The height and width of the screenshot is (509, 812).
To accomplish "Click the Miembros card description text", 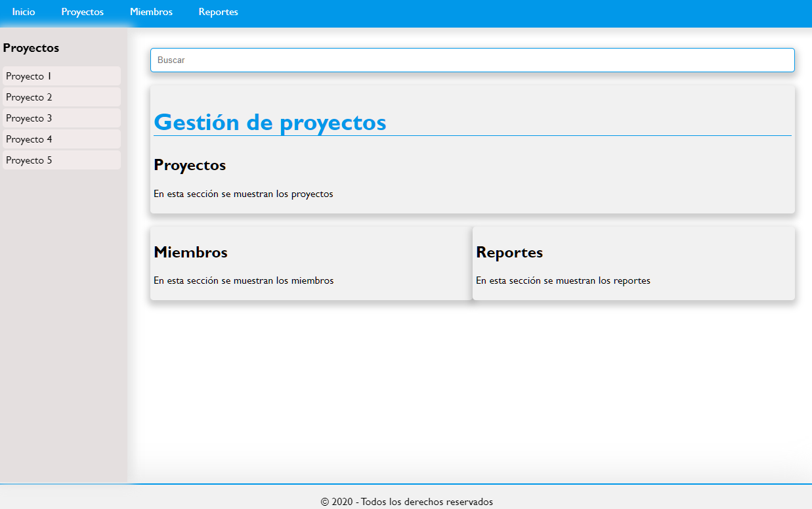I will tap(243, 280).
